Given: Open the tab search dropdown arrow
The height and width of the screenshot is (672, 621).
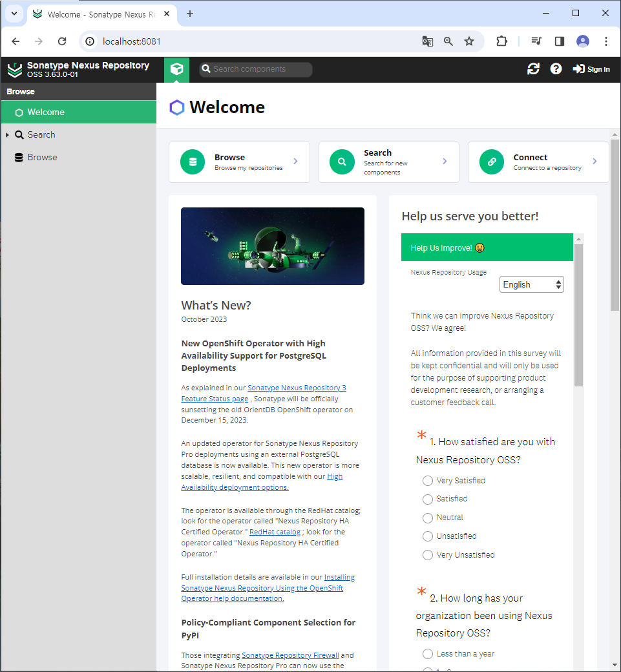Looking at the screenshot, I should click(x=14, y=14).
